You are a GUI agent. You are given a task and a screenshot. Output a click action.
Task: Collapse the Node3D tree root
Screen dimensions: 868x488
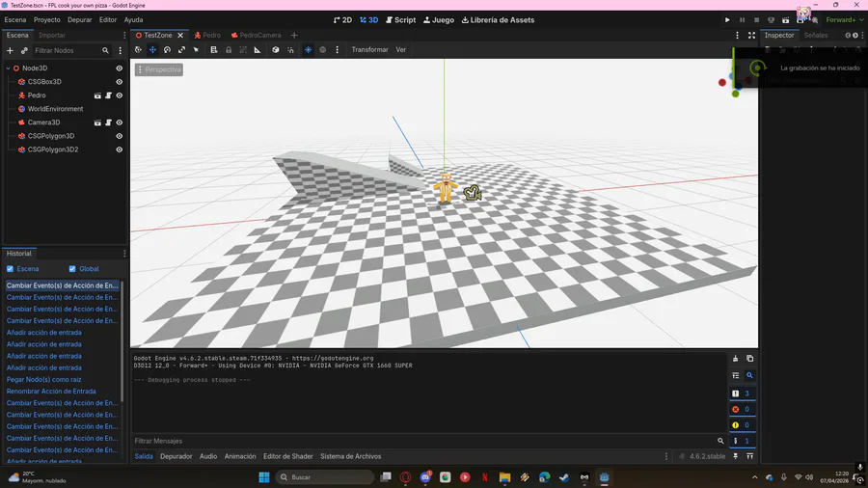9,68
